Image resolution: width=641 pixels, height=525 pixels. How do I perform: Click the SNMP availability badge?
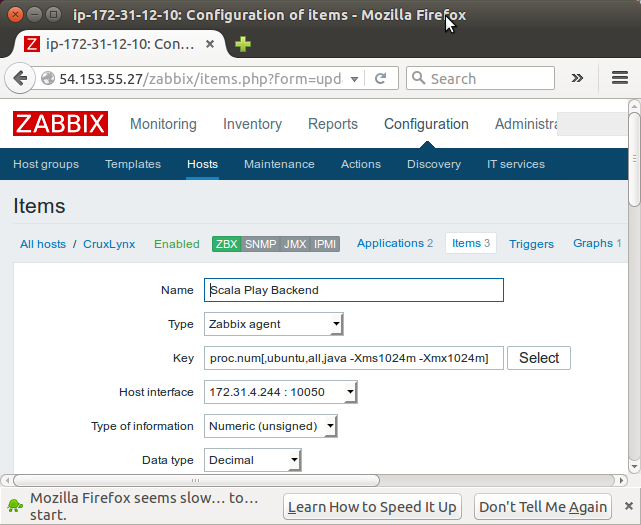click(260, 244)
